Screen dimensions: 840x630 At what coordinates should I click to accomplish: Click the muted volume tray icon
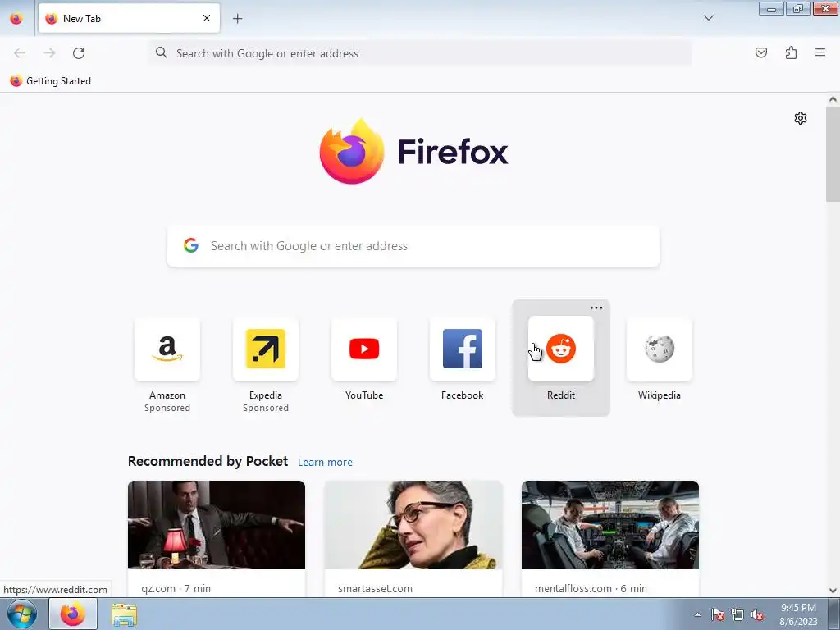pos(757,614)
